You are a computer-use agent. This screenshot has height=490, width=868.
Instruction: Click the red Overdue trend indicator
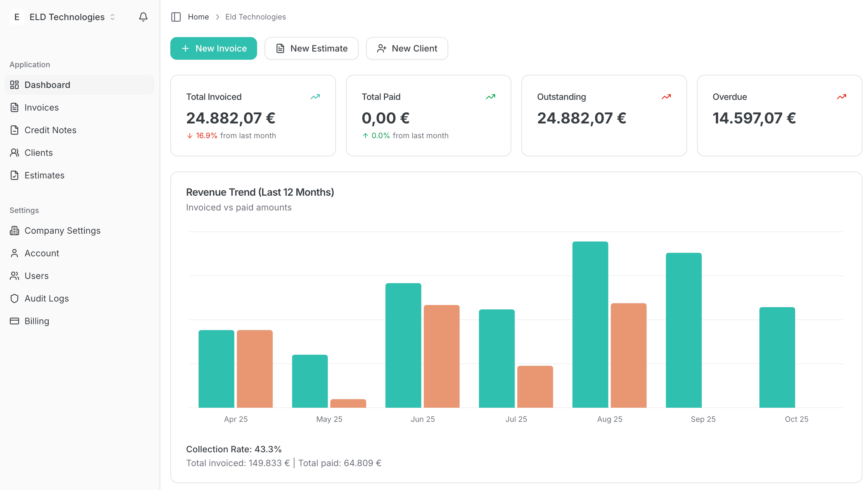click(841, 97)
